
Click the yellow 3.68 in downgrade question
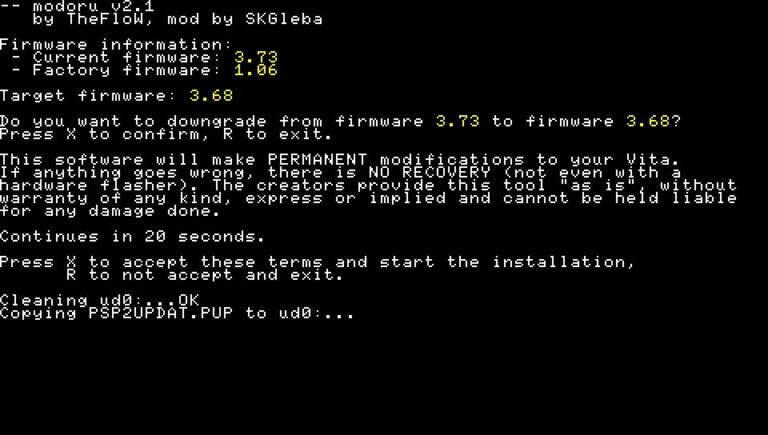(x=648, y=121)
